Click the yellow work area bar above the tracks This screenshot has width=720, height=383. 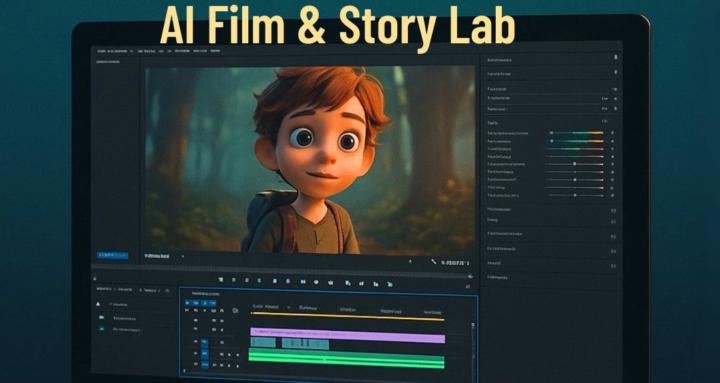pyautogui.click(x=348, y=316)
